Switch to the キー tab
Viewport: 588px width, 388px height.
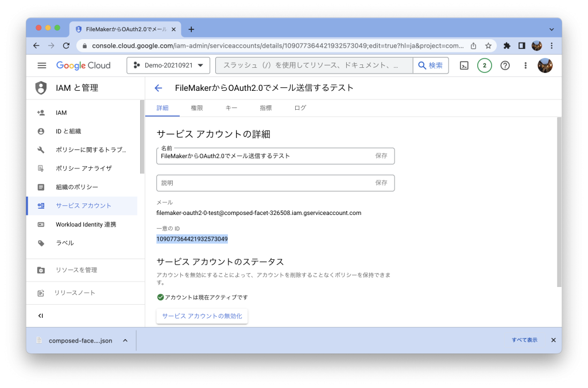coord(231,108)
